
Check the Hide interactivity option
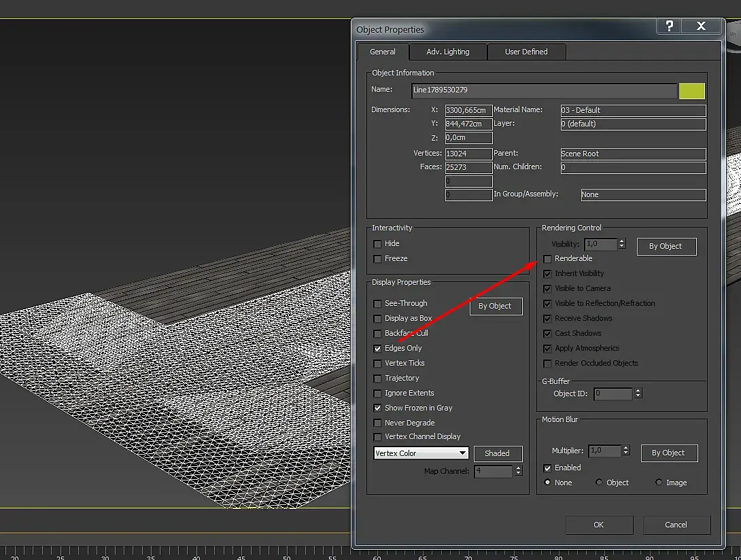coord(378,244)
